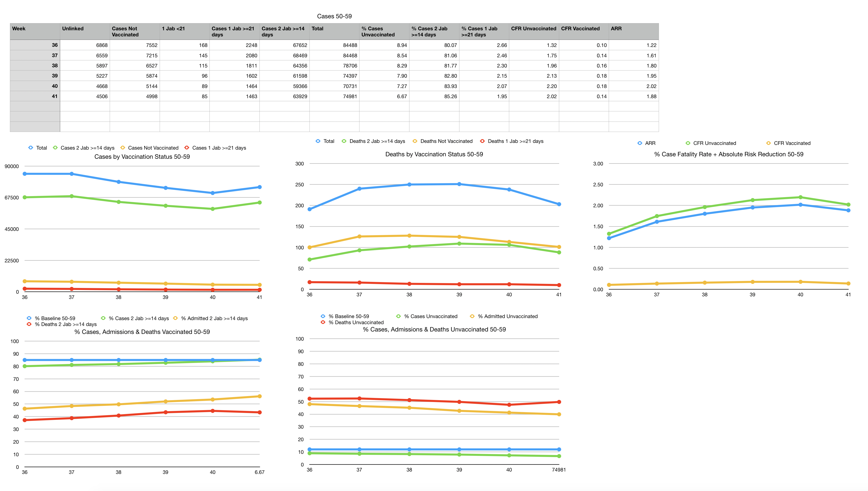Click the green Deaths 2 Jab >=14 days marker
This screenshot has height=491, width=868.
click(344, 141)
